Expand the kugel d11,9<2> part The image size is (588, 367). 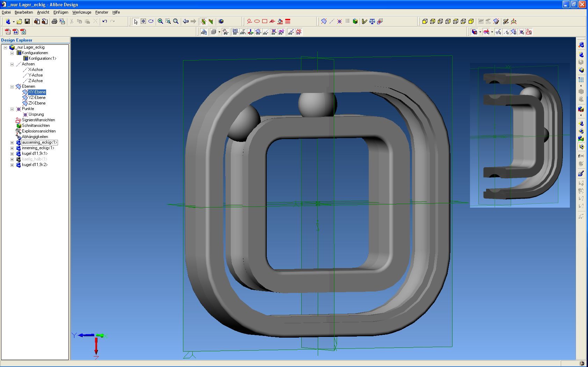click(x=12, y=165)
